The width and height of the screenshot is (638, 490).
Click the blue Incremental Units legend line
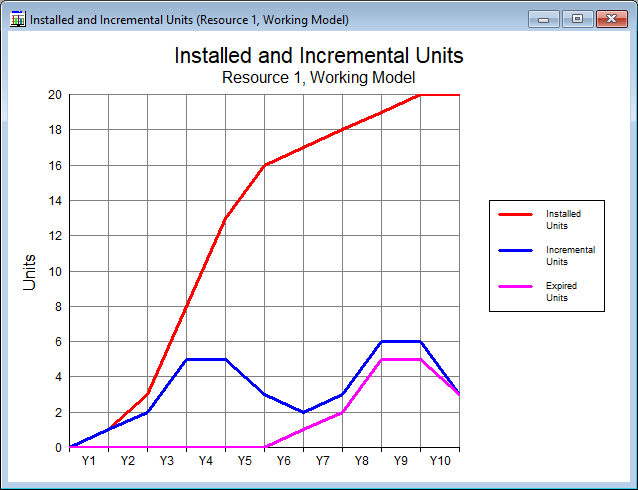tap(516, 251)
